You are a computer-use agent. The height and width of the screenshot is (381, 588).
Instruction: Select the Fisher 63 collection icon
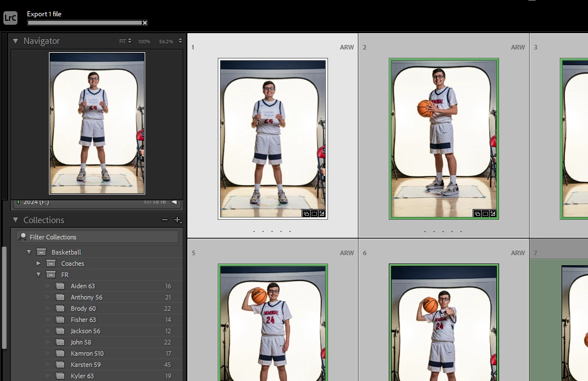(60, 320)
